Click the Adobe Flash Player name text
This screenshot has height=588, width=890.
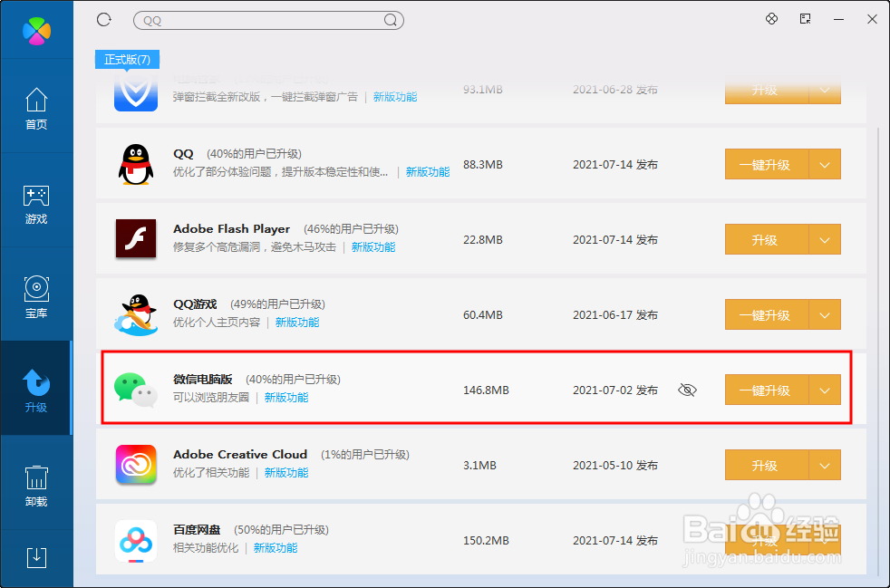(x=232, y=228)
